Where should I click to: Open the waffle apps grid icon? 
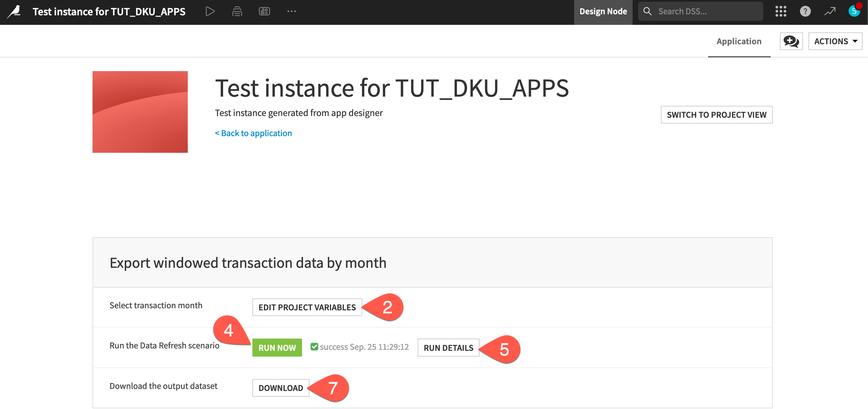[x=781, y=11]
